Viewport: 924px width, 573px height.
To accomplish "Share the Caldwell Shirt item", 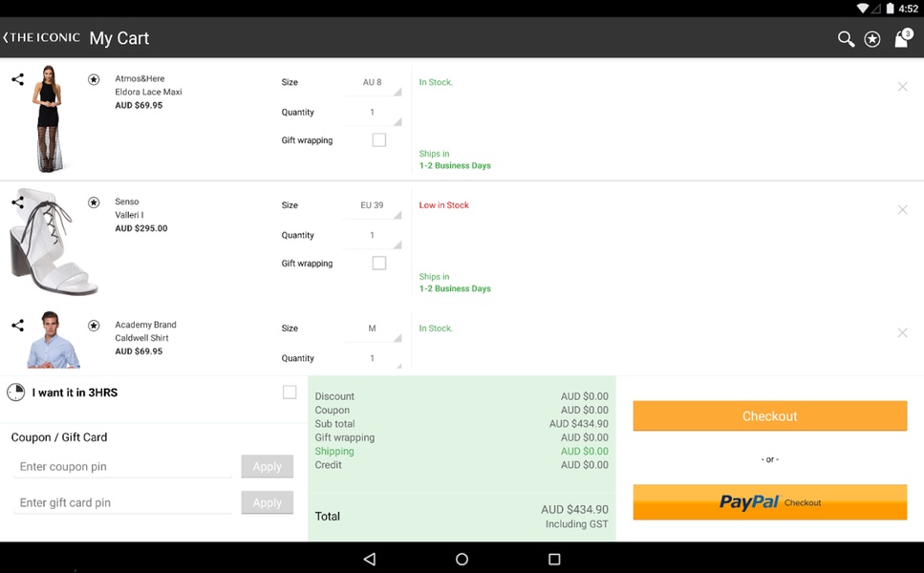I will (x=18, y=325).
